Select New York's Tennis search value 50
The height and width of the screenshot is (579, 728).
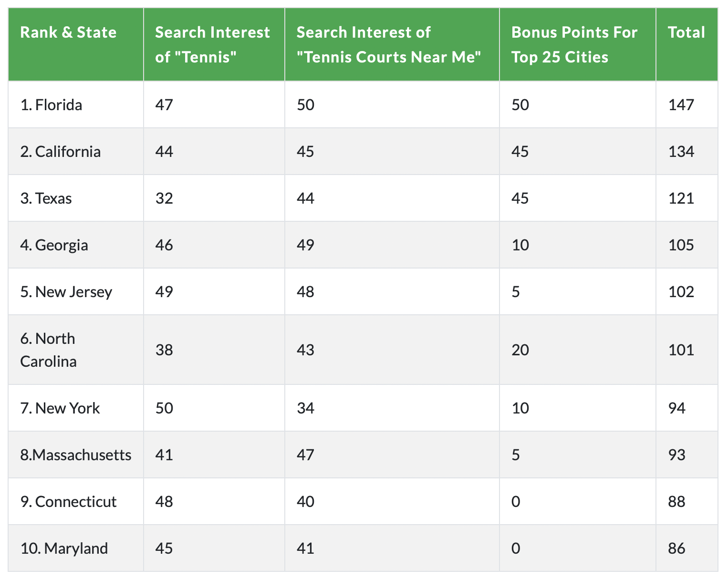(164, 408)
